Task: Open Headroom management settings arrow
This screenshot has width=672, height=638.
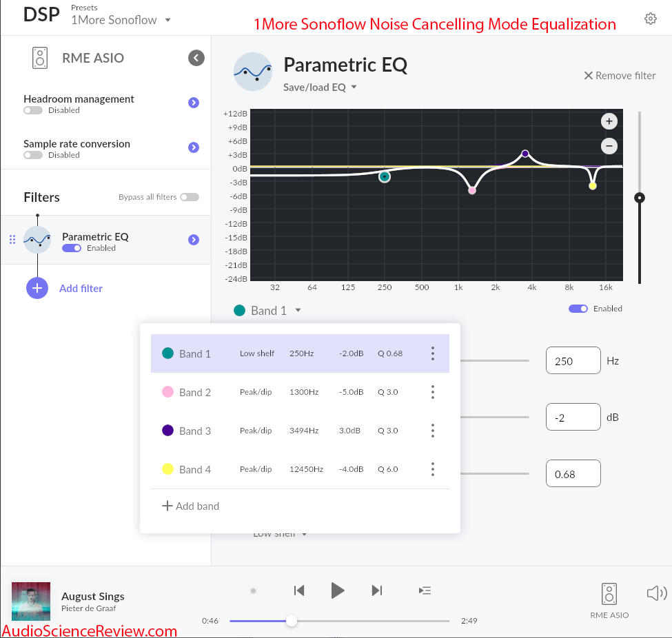Action: pos(194,103)
